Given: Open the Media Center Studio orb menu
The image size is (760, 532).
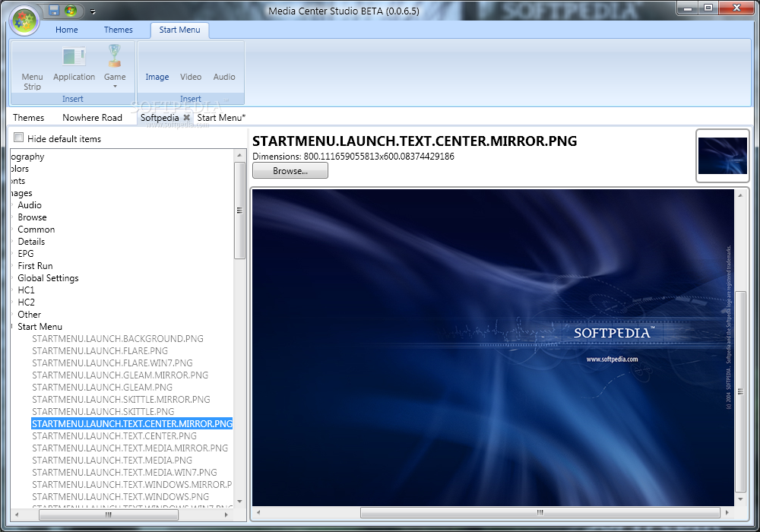Looking at the screenshot, I should (24, 21).
